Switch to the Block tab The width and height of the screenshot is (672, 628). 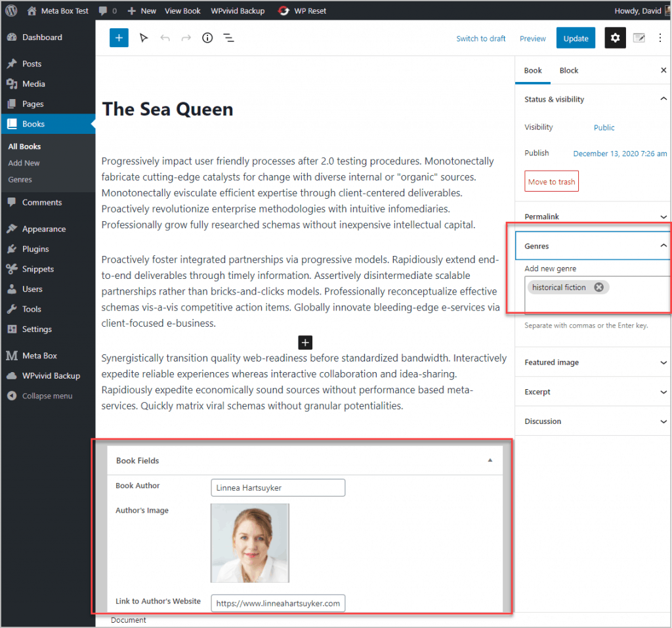point(569,70)
